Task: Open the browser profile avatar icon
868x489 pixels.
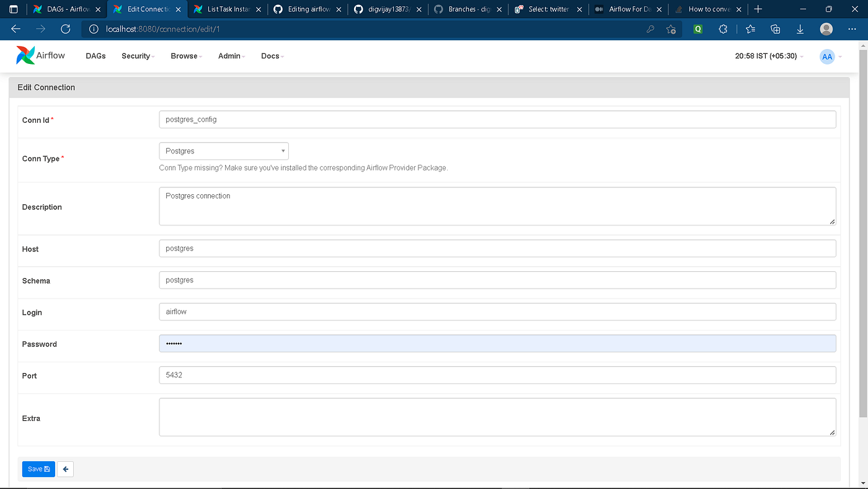Action: point(826,29)
